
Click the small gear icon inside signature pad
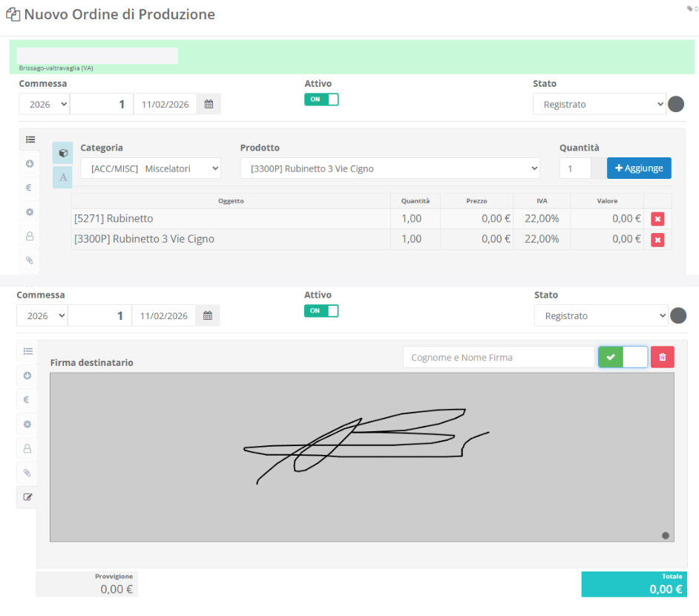(665, 535)
